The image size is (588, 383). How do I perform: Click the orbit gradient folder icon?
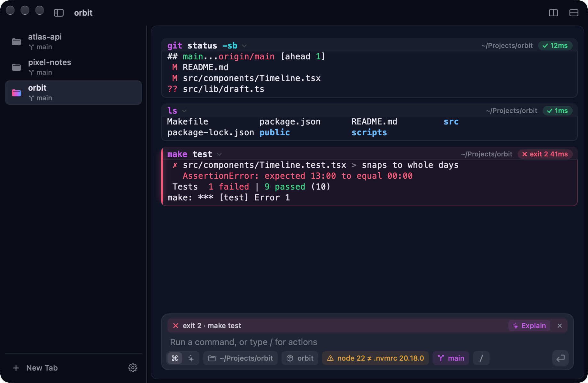(16, 93)
